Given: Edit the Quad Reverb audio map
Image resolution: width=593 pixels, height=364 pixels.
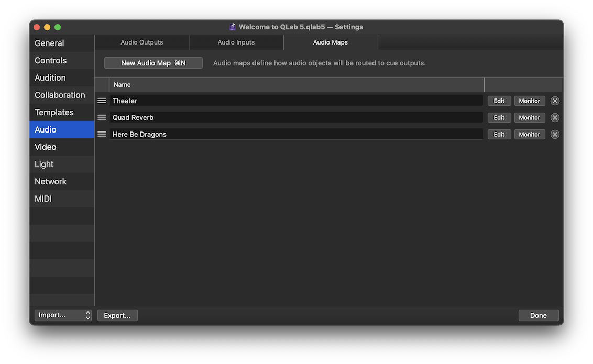Looking at the screenshot, I should tap(499, 117).
